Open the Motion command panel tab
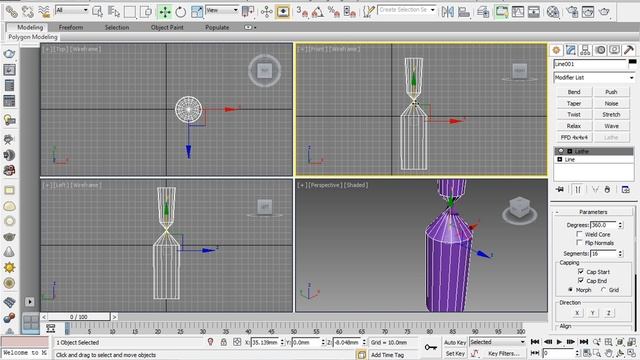Screen dimensions: 640x360 (600, 50)
